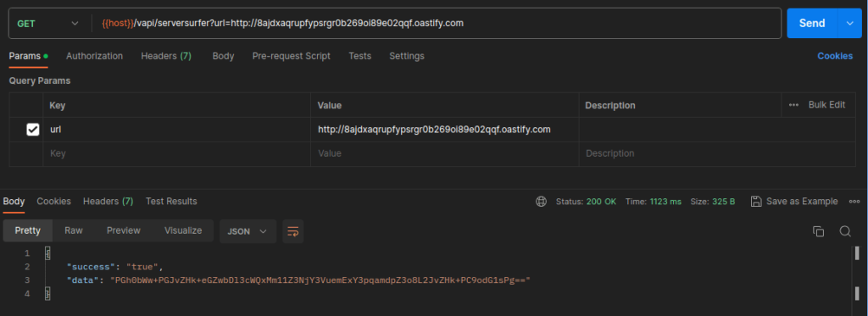The image size is (868, 316).
Task: Switch to the Tests tab
Action: (359, 56)
